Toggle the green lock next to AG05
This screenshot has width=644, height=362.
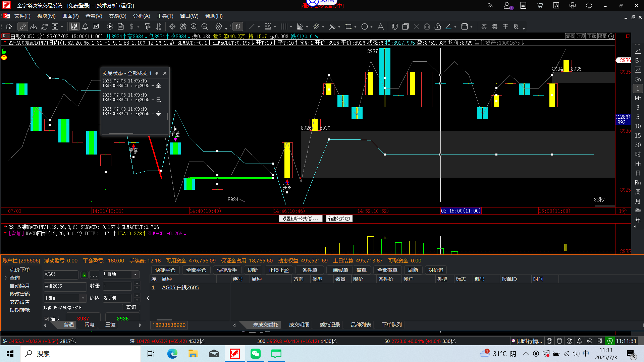84,275
